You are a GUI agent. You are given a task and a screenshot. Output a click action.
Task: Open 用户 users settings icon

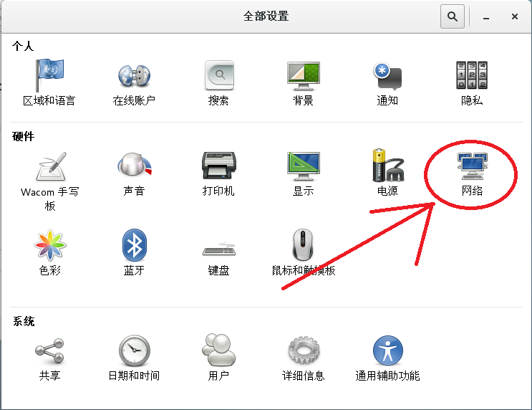[219, 350]
